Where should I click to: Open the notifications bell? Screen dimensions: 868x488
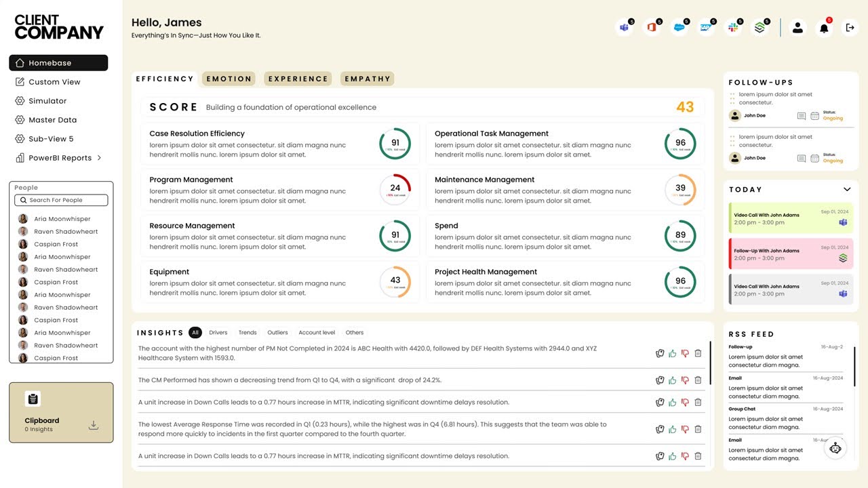(x=824, y=28)
